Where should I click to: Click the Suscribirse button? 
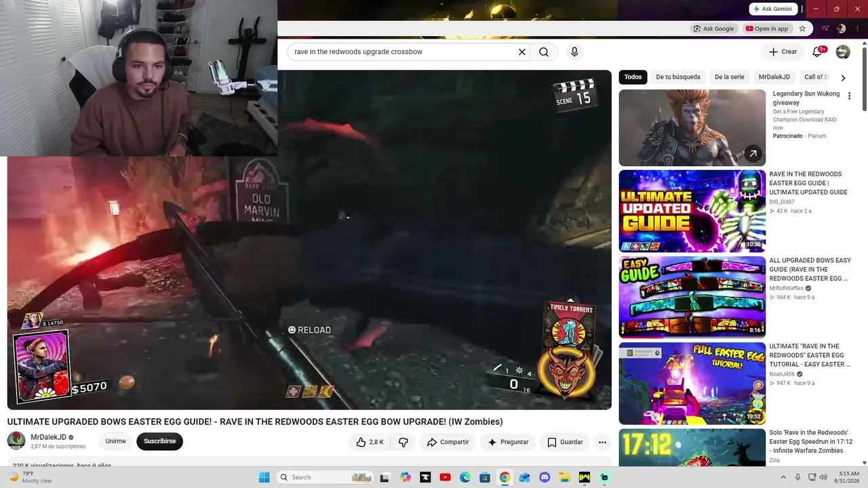tap(159, 441)
